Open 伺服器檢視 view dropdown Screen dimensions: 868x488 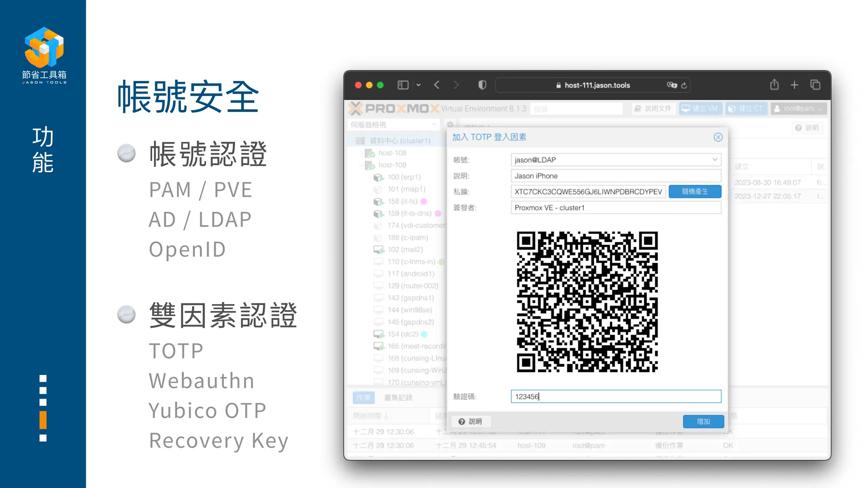click(x=393, y=125)
